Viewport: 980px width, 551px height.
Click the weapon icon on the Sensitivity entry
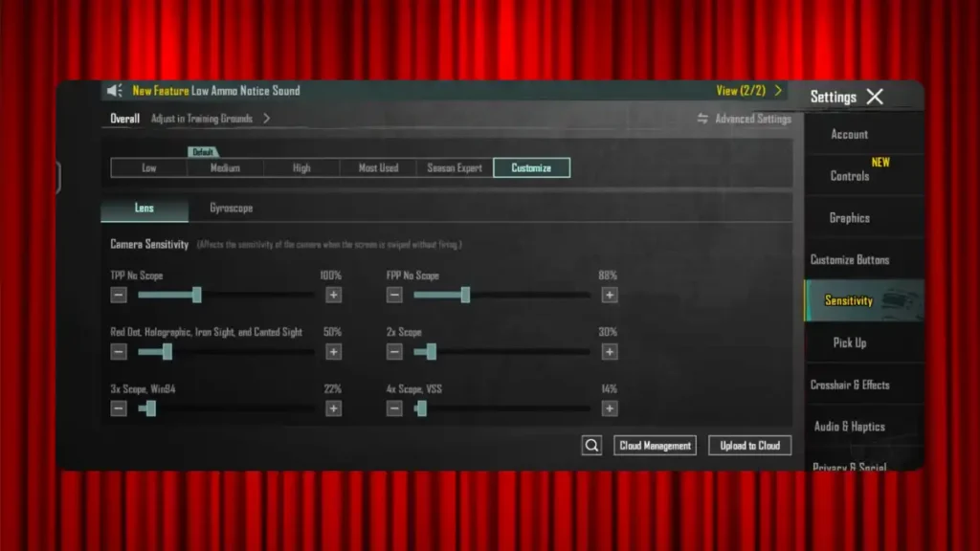coord(897,300)
